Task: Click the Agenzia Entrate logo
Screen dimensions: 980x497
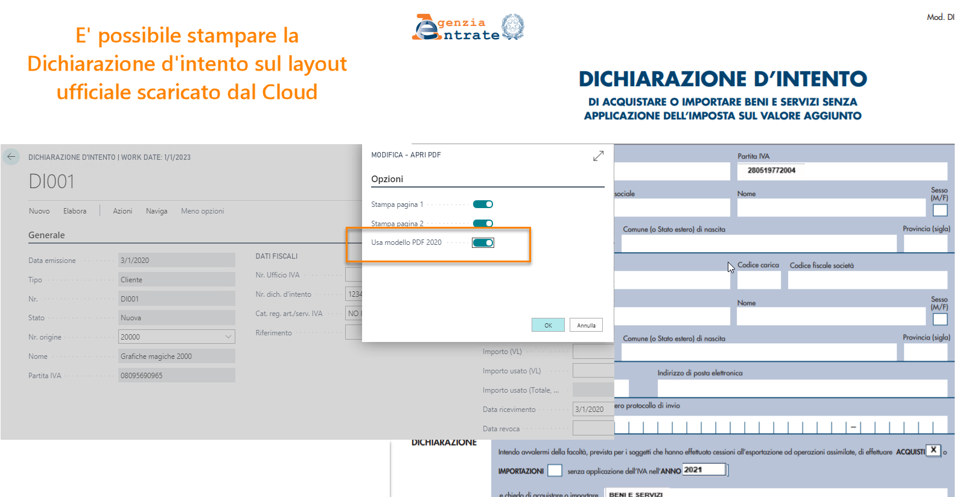Action: (x=468, y=28)
